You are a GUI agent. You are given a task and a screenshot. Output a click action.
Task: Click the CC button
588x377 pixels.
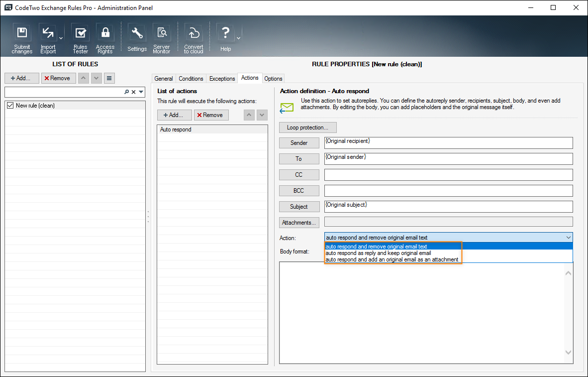tap(299, 175)
